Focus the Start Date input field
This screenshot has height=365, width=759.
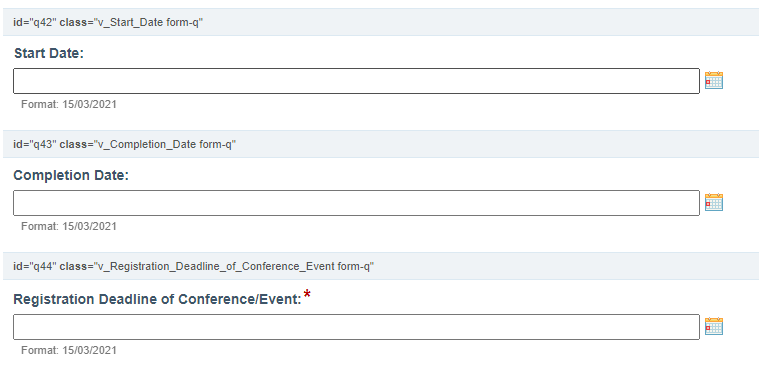point(356,81)
